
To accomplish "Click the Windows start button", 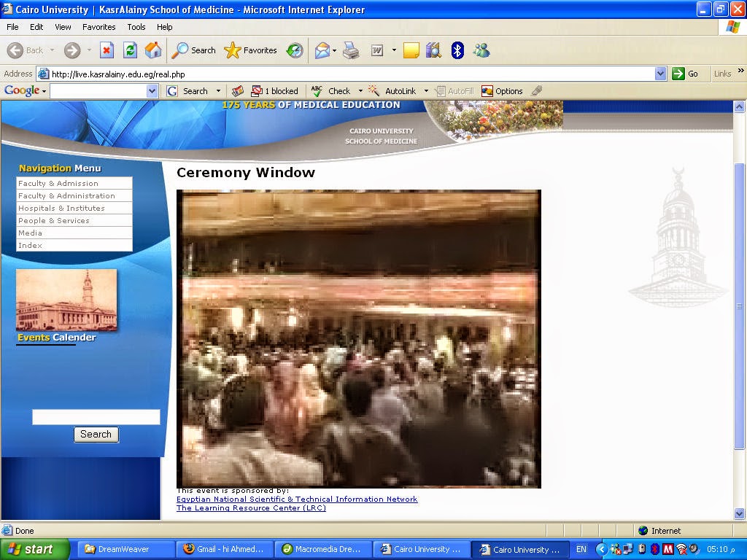I will click(x=34, y=549).
